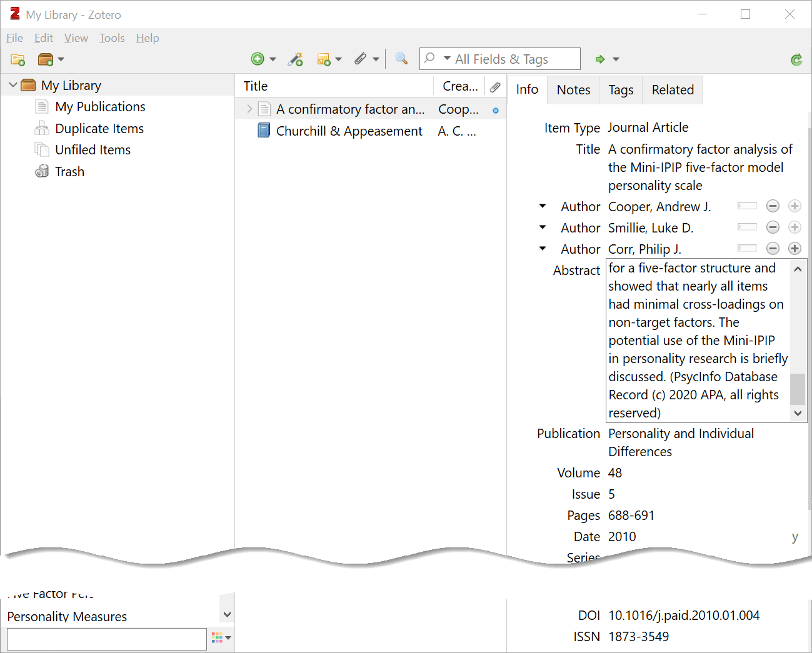This screenshot has width=812, height=653.
Task: Switch to the Notes tab
Action: click(x=573, y=89)
